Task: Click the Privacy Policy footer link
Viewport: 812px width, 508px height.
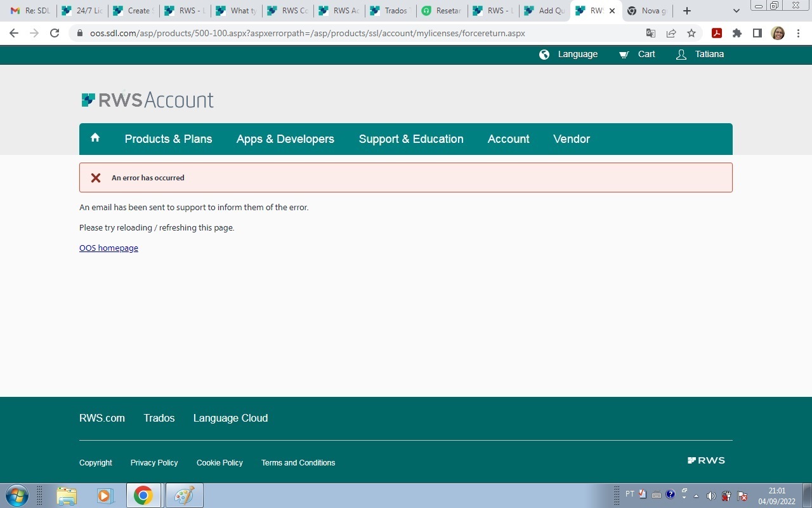Action: [x=154, y=463]
